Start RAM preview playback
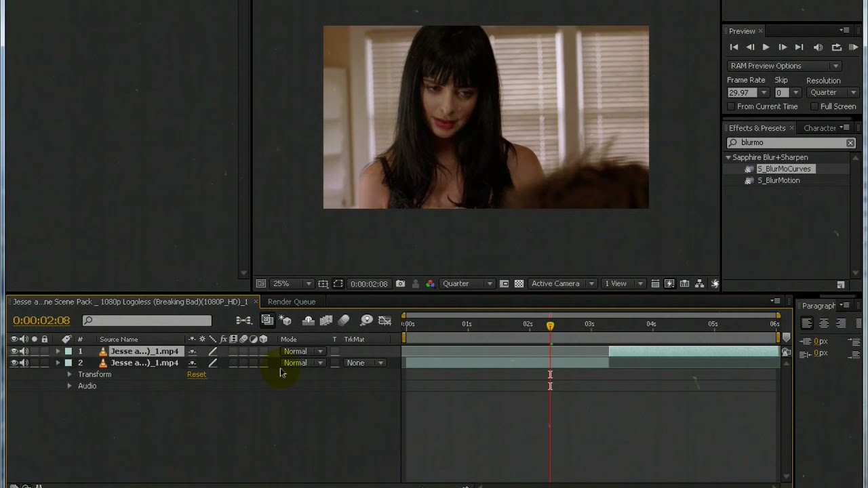Viewport: 868px width, 488px height. [854, 47]
